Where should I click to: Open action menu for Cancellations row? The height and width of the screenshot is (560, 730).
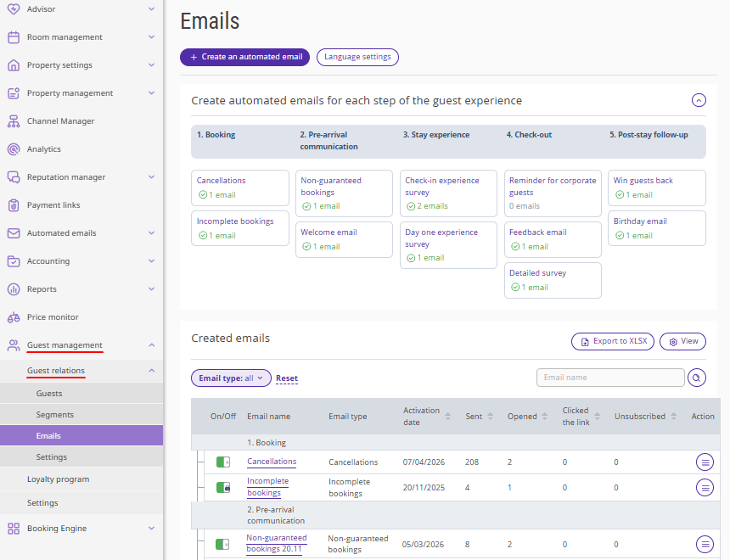(705, 462)
